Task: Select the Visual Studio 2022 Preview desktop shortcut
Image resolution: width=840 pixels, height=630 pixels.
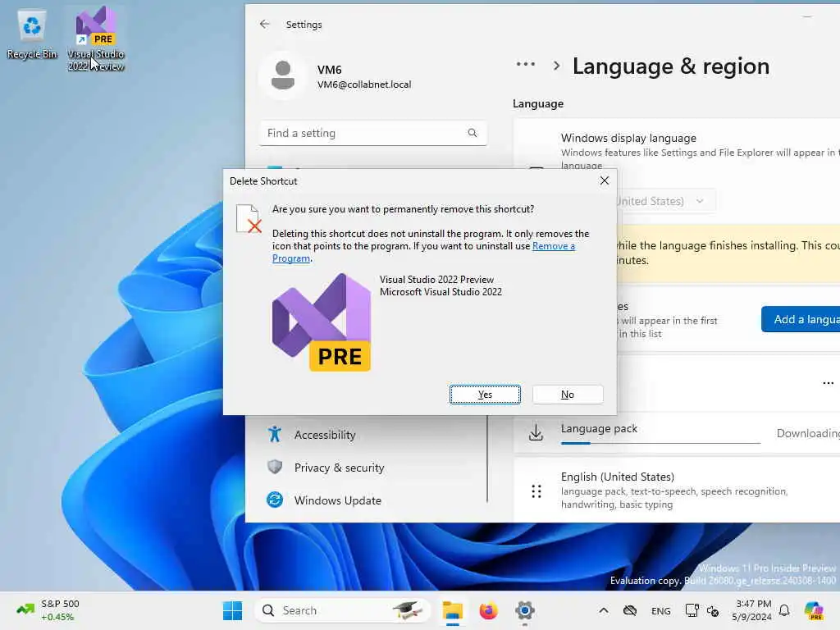Action: (96, 39)
